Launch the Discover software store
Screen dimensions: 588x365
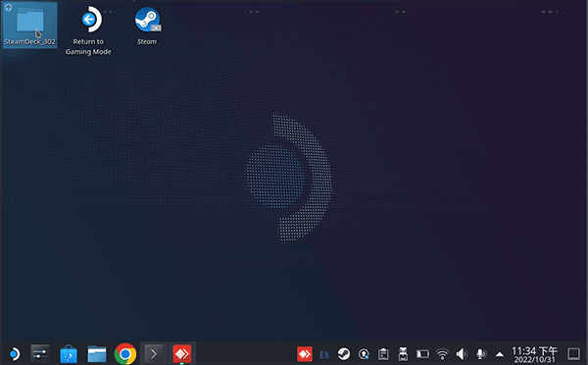pos(69,354)
